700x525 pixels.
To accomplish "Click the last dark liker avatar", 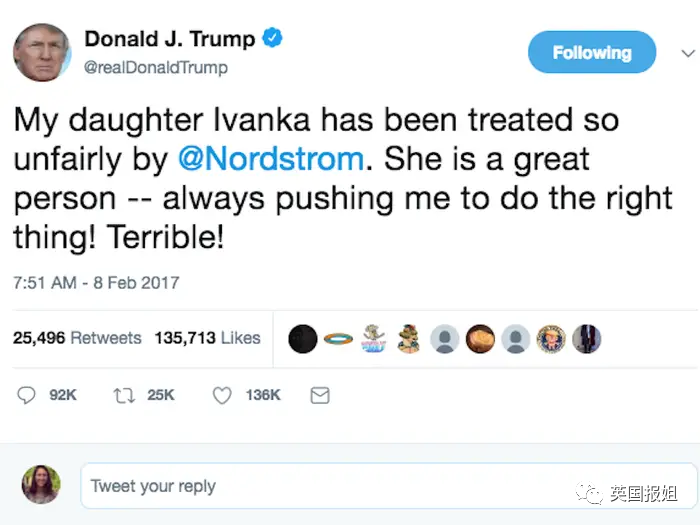I will (x=586, y=339).
